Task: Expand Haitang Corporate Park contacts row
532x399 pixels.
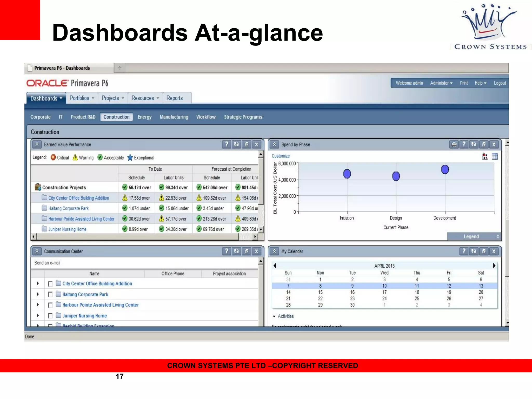Action: [38, 294]
